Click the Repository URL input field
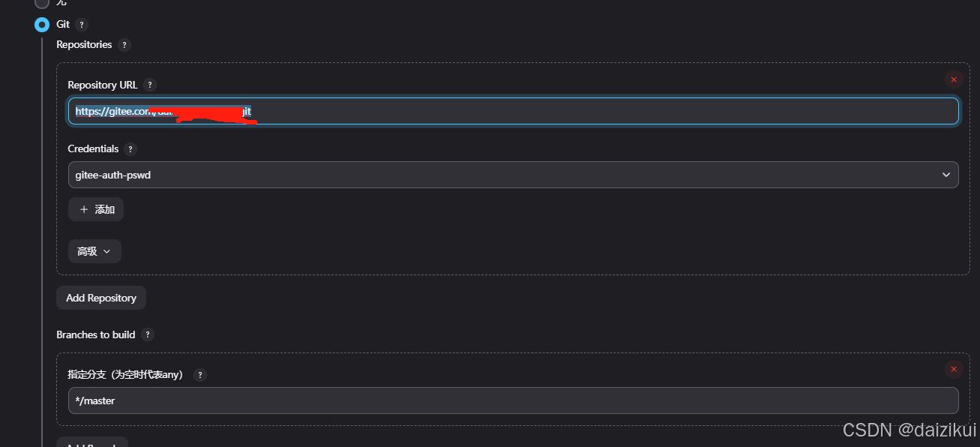980x447 pixels. coord(514,110)
